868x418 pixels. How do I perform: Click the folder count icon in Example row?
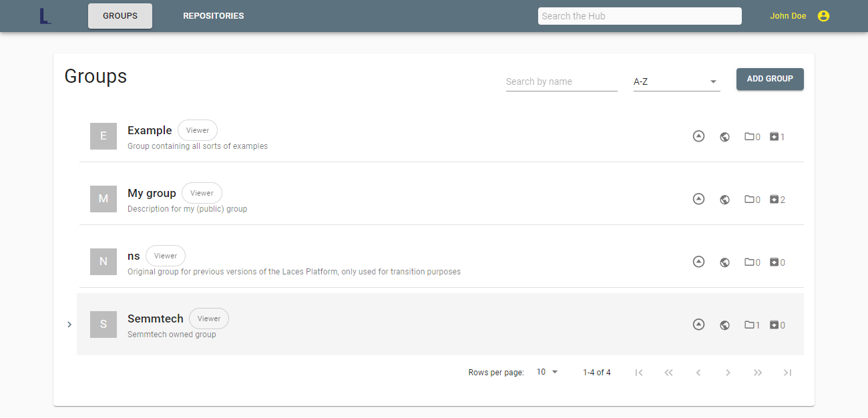point(749,137)
